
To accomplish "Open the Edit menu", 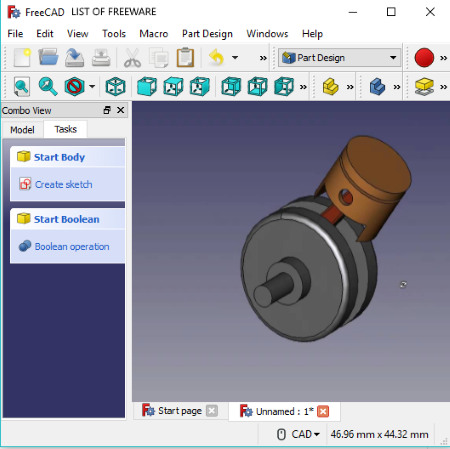I will (x=45, y=34).
